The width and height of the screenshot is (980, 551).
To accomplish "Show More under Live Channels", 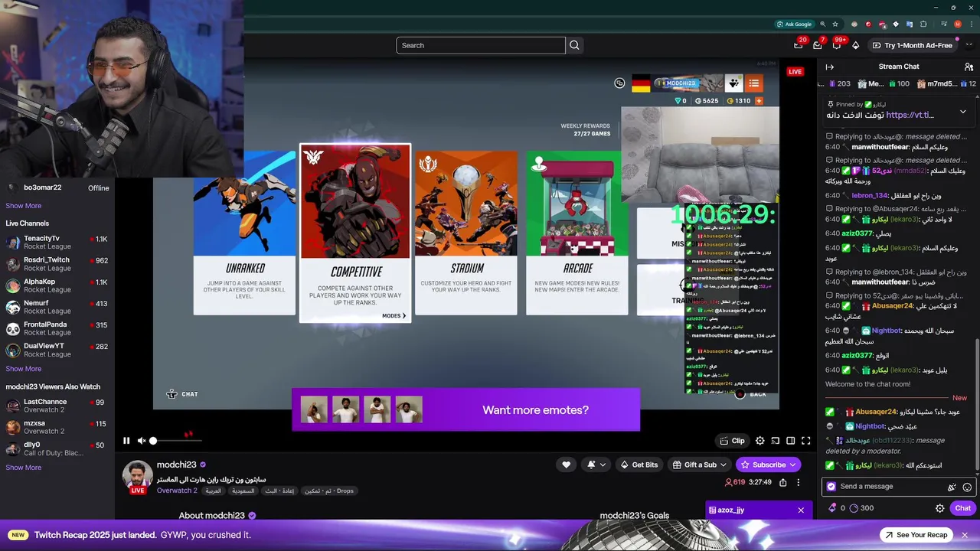I will point(24,369).
